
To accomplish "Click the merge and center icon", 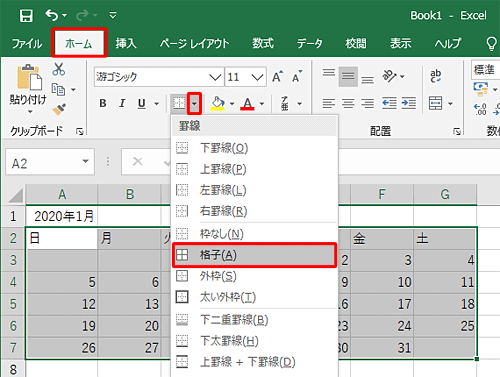I will (435, 103).
